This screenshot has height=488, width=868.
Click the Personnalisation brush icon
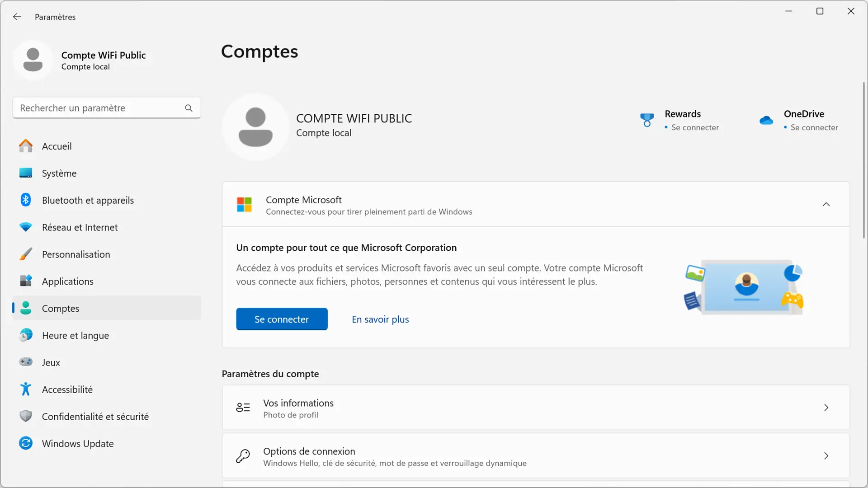(26, 254)
